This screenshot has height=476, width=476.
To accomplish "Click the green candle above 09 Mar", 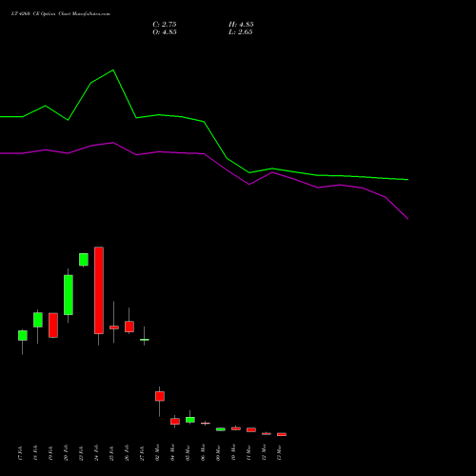I will [x=221, y=429].
